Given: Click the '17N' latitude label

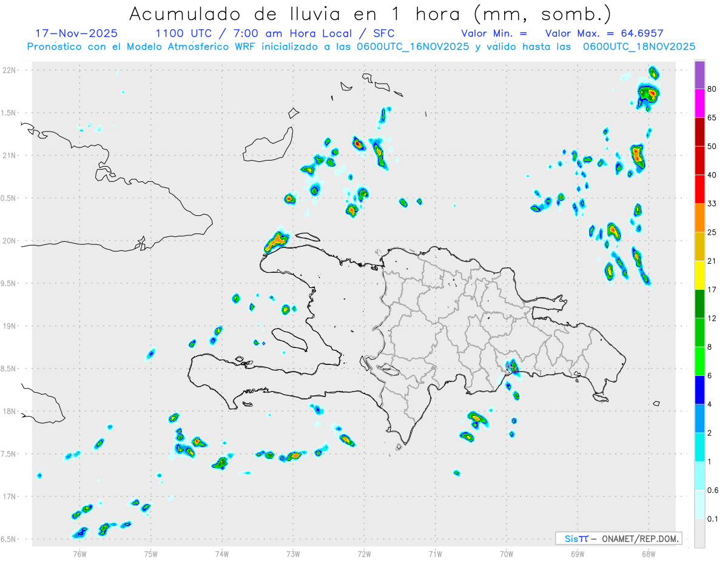Looking at the screenshot, I should (10, 497).
